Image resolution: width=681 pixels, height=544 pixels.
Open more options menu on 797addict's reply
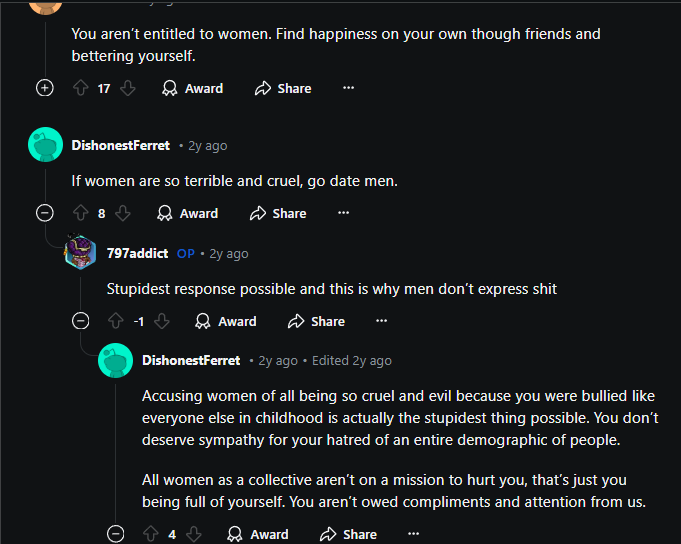pos(381,321)
